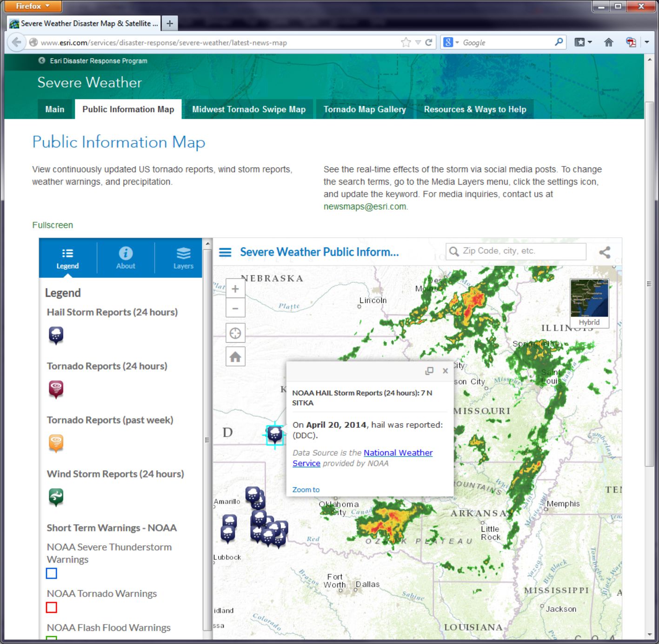659x644 pixels.
Task: Click the share icon beside map search
Action: coord(605,252)
